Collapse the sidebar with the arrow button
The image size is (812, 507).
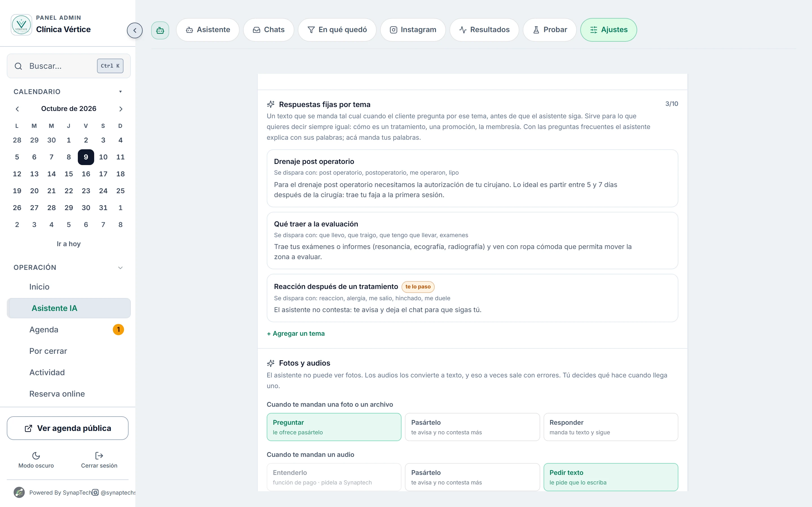click(x=134, y=30)
